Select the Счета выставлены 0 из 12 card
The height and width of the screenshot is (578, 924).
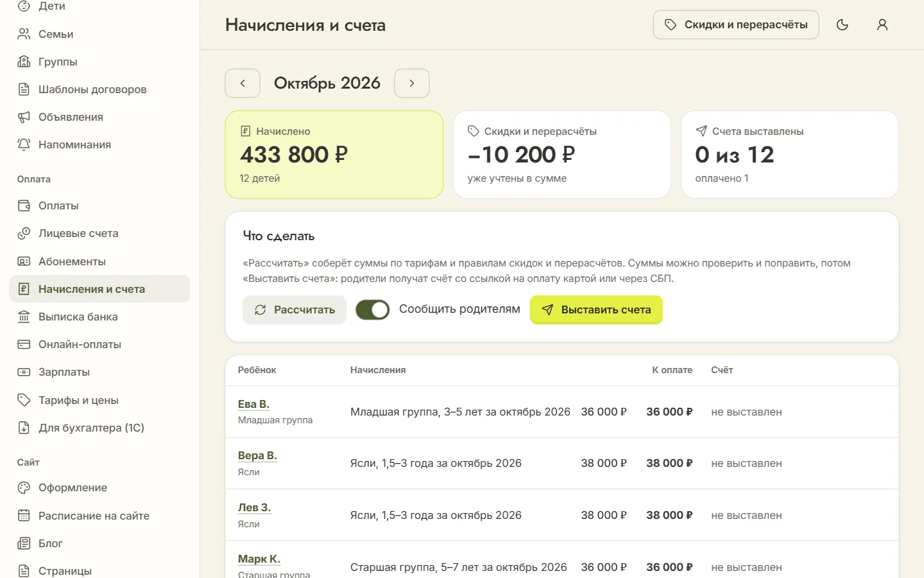pos(790,155)
